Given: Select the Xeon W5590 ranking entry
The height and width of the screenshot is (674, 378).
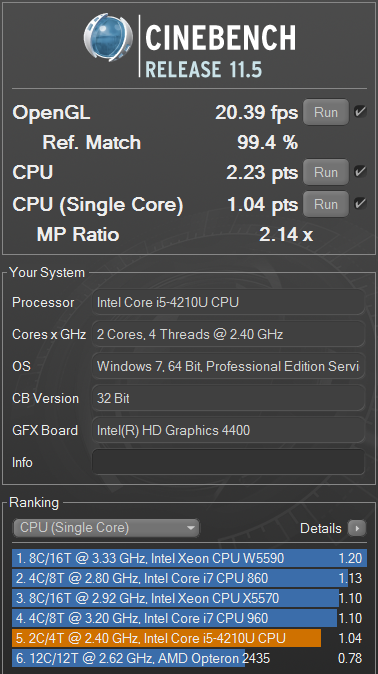Looking at the screenshot, I should [x=189, y=558].
